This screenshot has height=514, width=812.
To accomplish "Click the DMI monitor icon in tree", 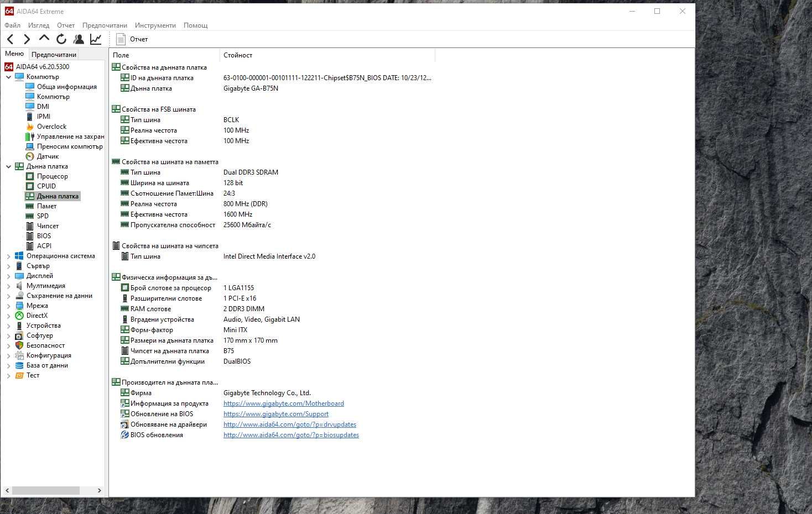I will 30,107.
